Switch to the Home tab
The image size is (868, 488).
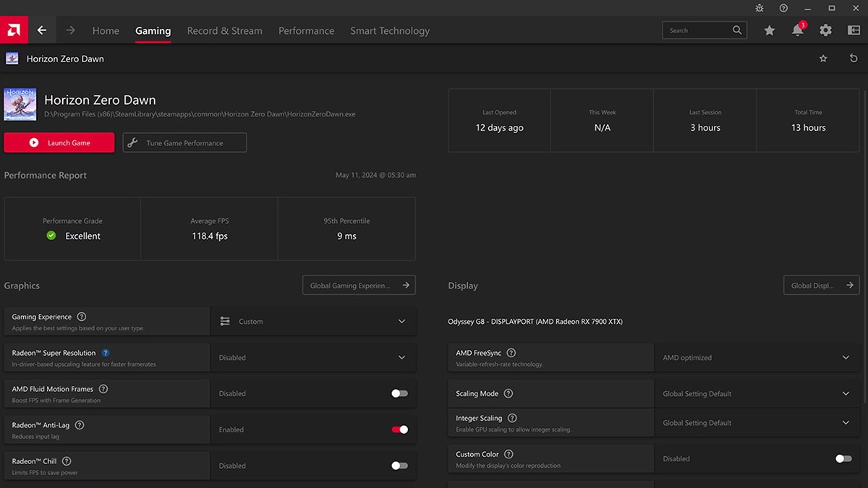[x=106, y=30]
